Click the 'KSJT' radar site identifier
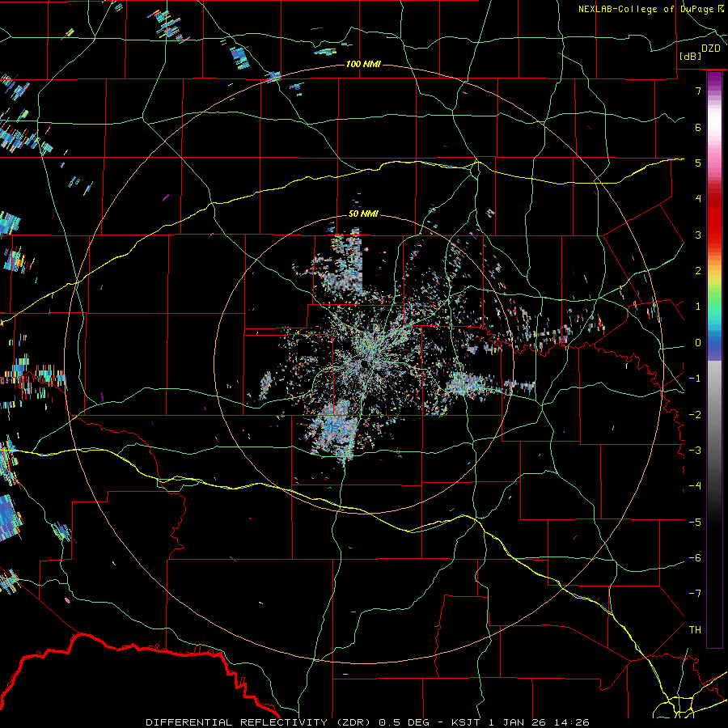Viewport: 728px width, 728px height. (x=468, y=722)
